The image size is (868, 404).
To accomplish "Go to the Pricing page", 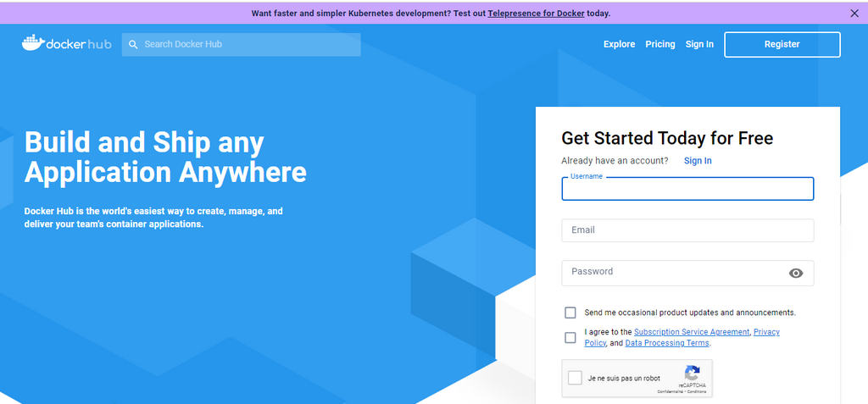I will pos(659,44).
